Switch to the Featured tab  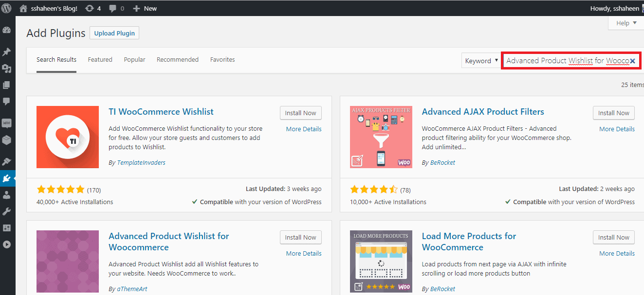[100, 60]
